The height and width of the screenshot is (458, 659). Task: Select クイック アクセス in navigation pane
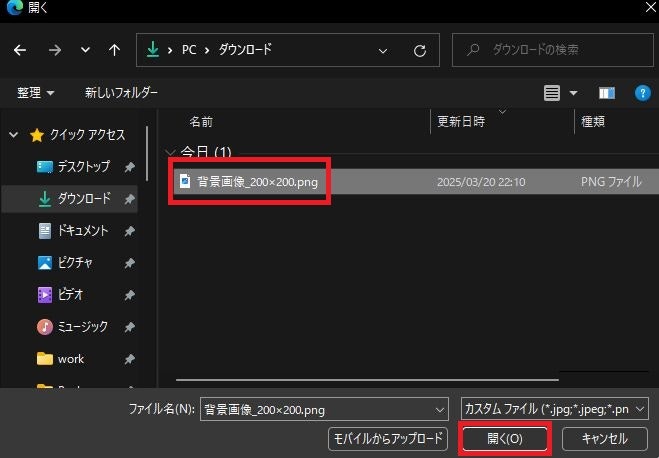(x=88, y=135)
